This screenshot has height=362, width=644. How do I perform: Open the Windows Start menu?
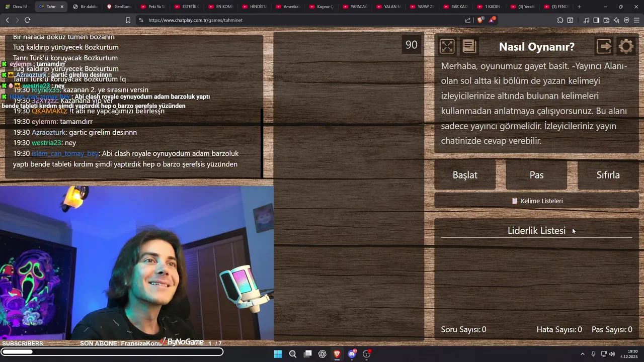pos(278,354)
